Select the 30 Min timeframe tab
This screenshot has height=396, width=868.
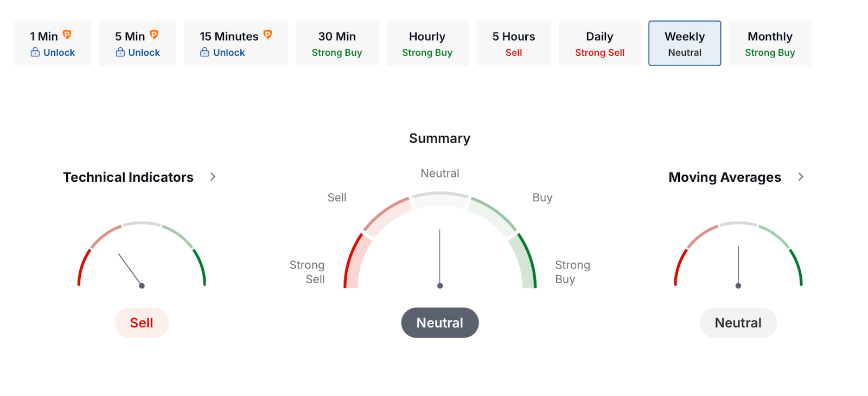point(337,43)
